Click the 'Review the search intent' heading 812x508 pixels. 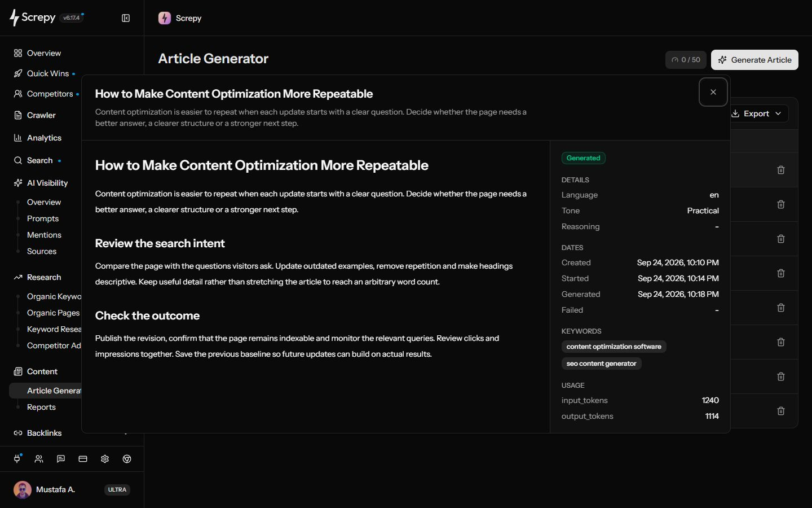click(160, 243)
